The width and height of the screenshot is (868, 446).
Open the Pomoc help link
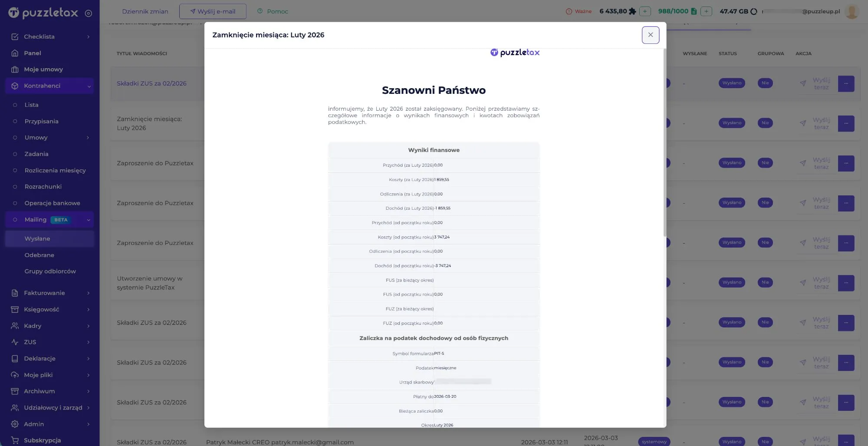point(273,11)
